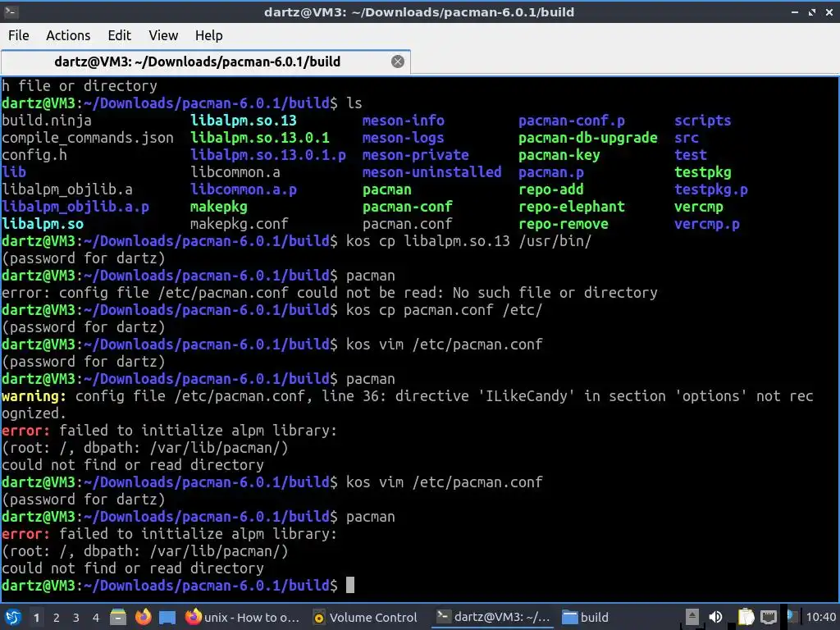Image resolution: width=840 pixels, height=630 pixels.
Task: Switch to the Firefox 'unix - How to o…' window
Action: coord(242,617)
